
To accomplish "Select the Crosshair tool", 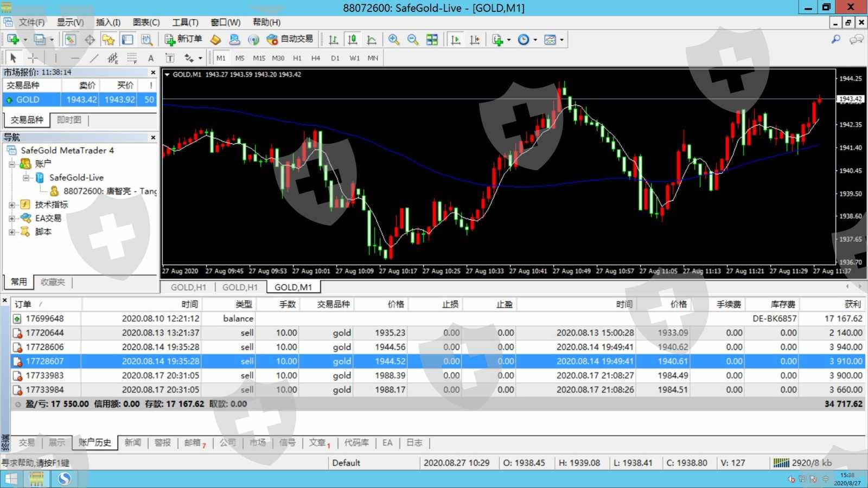I will (33, 58).
